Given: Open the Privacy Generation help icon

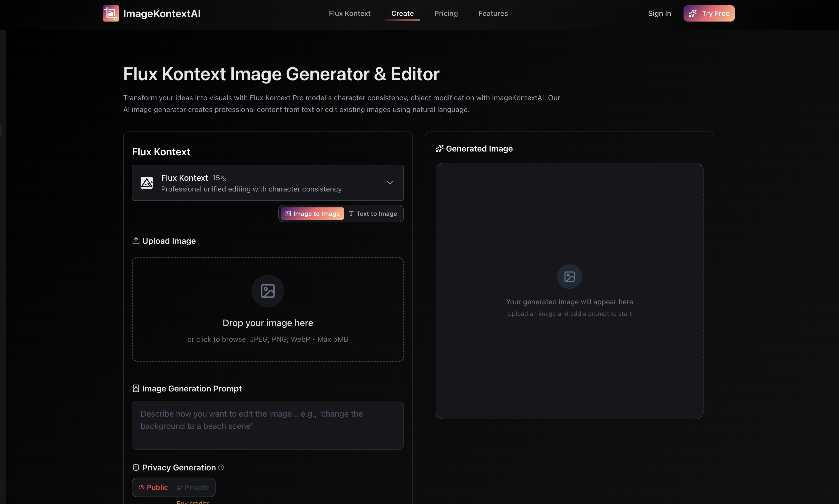Looking at the screenshot, I should (x=221, y=467).
